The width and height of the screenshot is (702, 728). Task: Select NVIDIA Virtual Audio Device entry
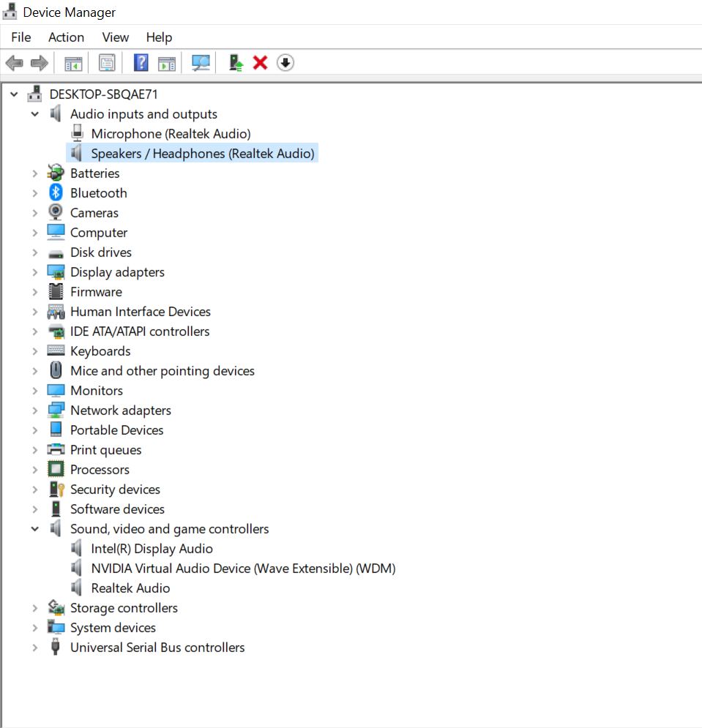pos(243,568)
